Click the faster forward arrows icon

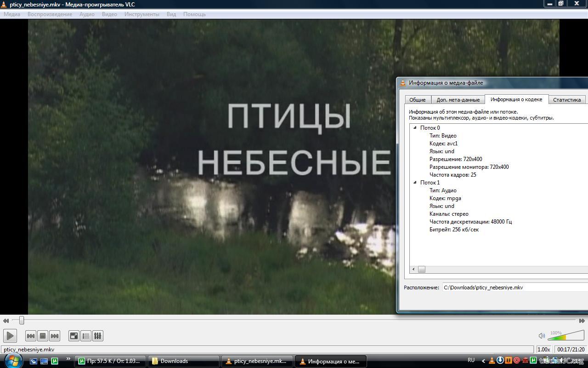tap(582, 321)
